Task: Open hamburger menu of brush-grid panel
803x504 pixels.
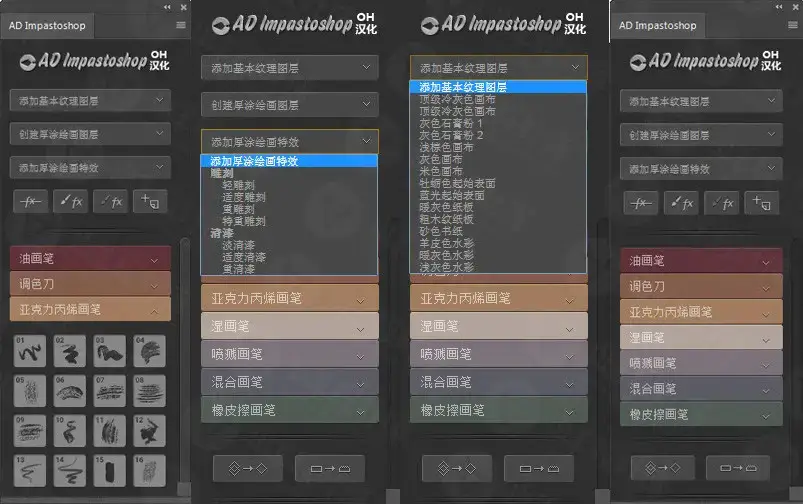Action: pos(181,25)
